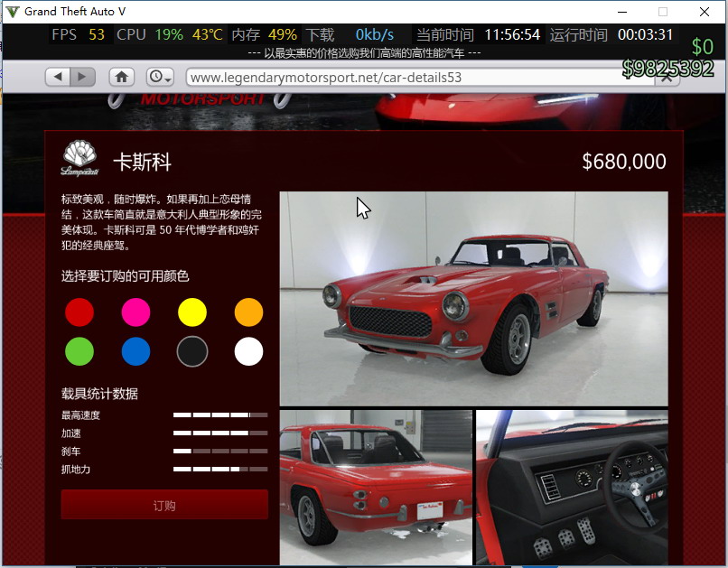Click the Grand Theft Auto V window icon

coord(13,12)
